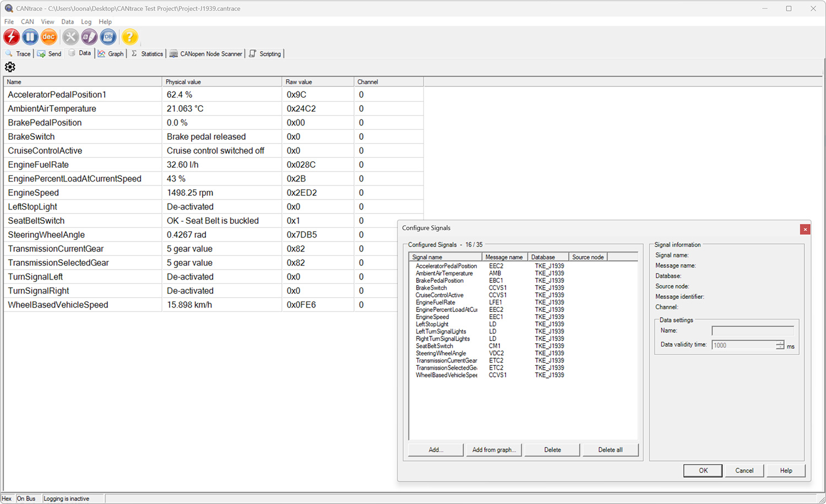Viewport: 826px width, 504px height.
Task: Click the Raw value column header
Action: (318, 81)
